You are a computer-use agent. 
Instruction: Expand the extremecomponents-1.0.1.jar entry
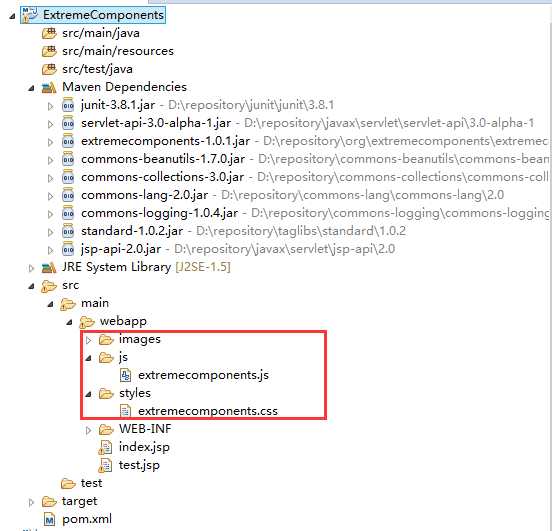(50, 142)
